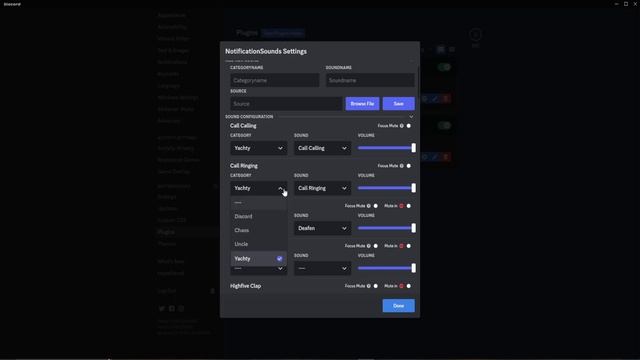Close the open Call Ringing category dropdown
The height and width of the screenshot is (360, 640).
point(258,188)
